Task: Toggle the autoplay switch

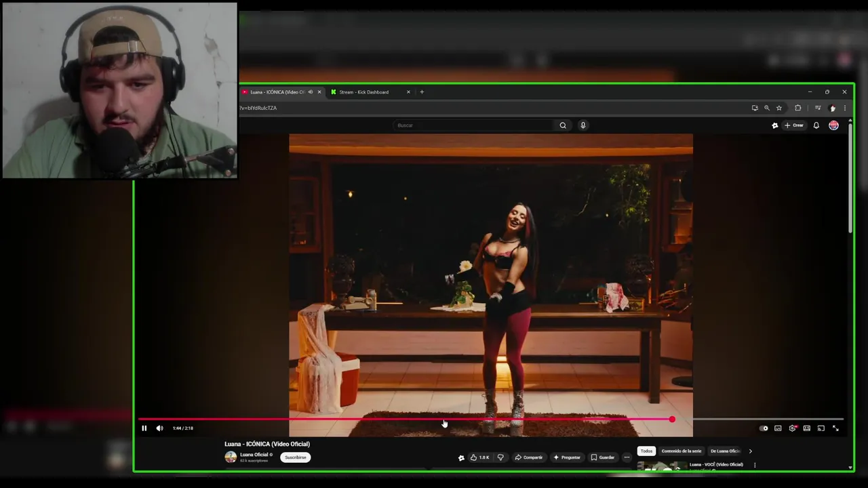Action: (x=764, y=428)
